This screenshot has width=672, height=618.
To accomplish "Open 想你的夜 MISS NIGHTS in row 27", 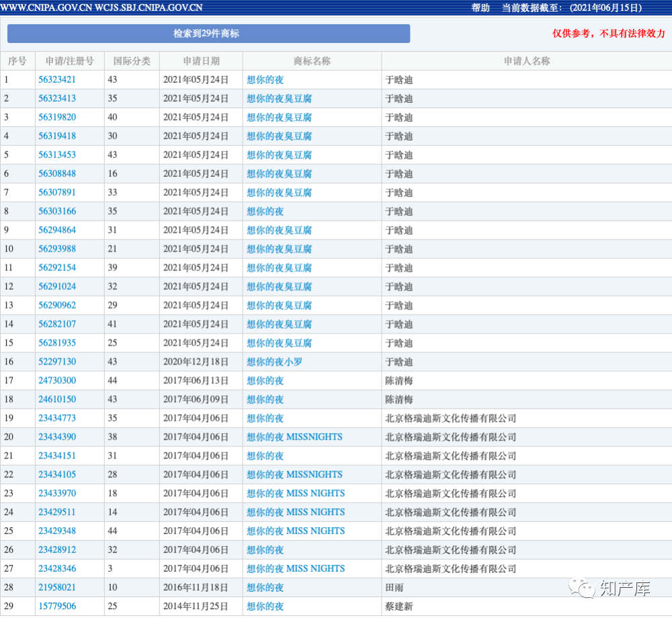I will [x=296, y=569].
